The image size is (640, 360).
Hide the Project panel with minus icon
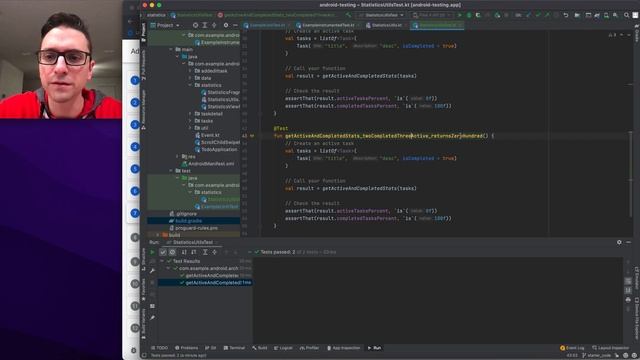[x=235, y=25]
